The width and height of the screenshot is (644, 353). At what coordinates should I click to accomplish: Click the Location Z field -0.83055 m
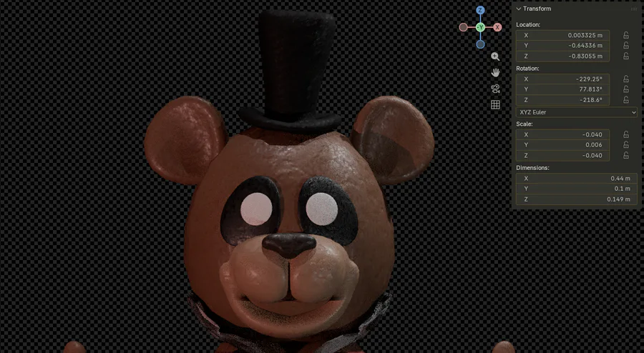coord(562,56)
